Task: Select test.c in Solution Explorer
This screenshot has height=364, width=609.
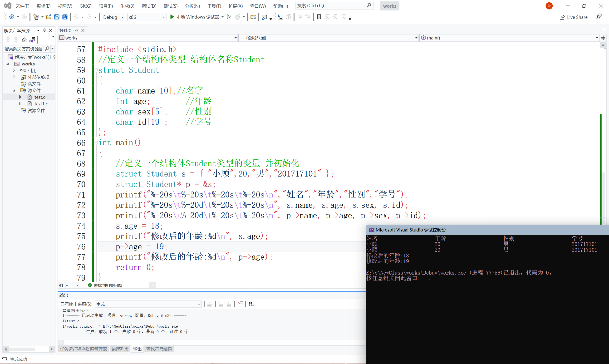Action: click(x=39, y=97)
